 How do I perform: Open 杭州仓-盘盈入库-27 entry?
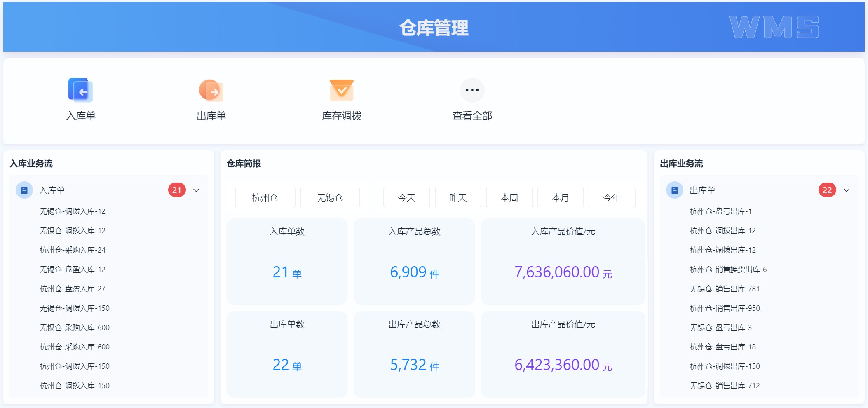click(73, 288)
